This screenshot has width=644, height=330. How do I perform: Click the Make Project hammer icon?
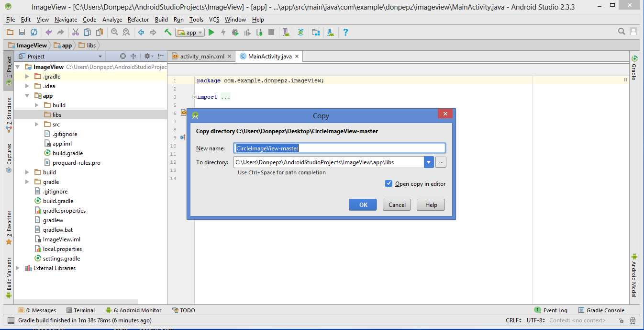(168, 32)
